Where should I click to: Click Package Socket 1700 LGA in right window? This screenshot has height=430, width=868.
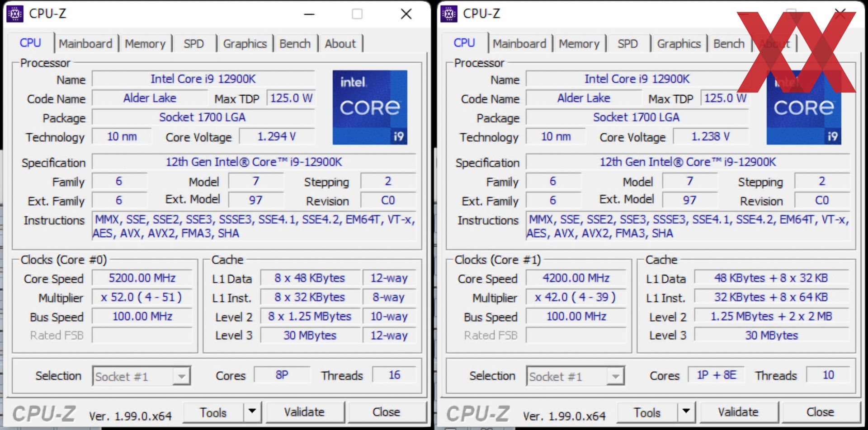(x=637, y=117)
